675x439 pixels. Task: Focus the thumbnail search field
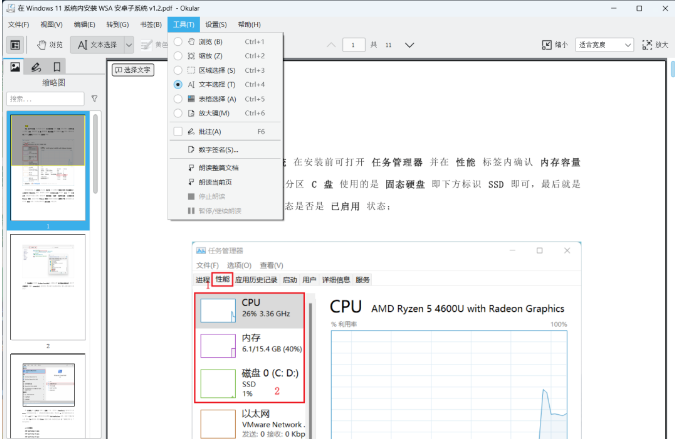click(x=45, y=99)
